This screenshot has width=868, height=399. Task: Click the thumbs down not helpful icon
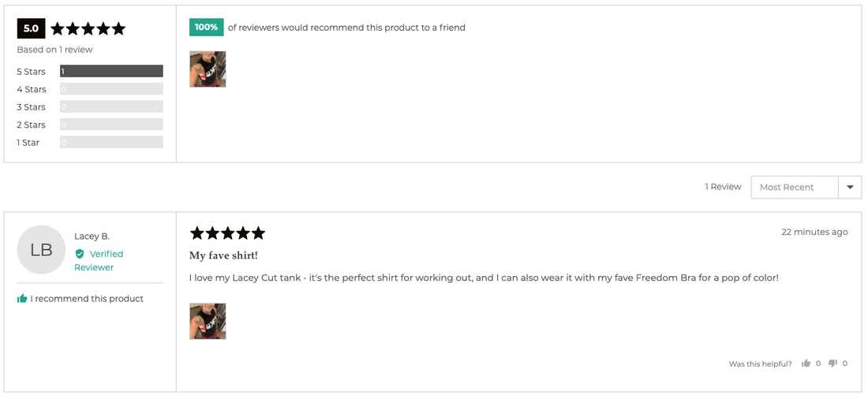click(x=832, y=364)
